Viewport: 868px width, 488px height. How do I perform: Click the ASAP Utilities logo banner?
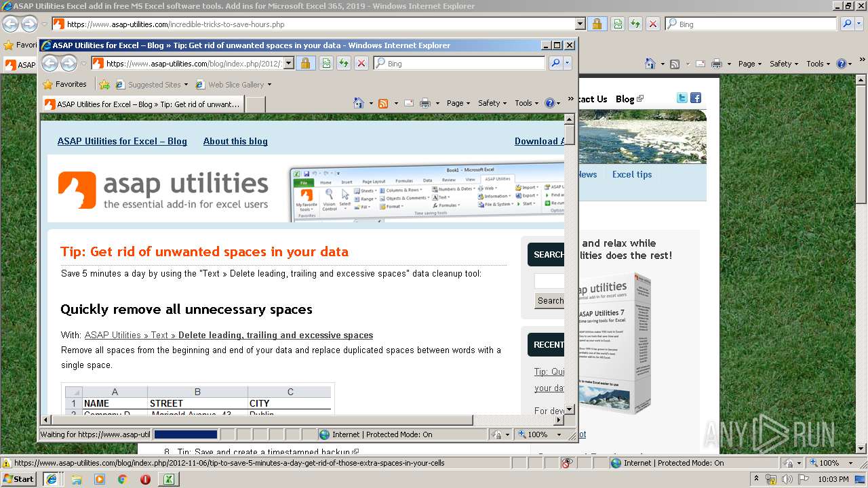pos(163,190)
